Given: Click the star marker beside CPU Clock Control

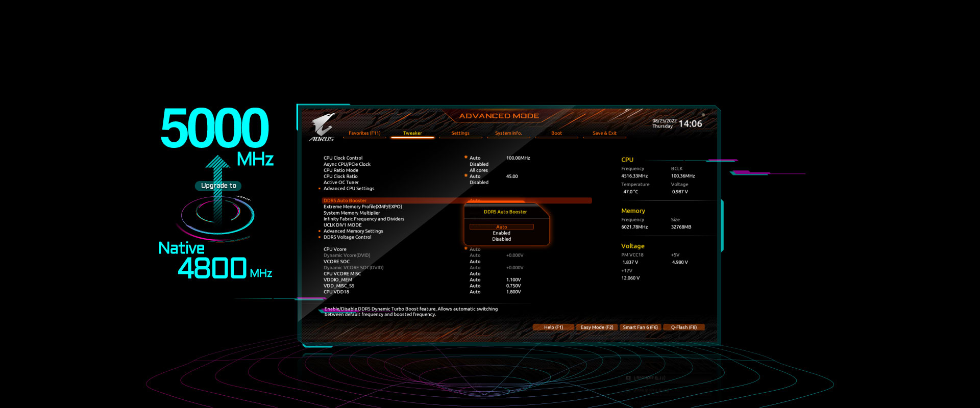Looking at the screenshot, I should [465, 157].
